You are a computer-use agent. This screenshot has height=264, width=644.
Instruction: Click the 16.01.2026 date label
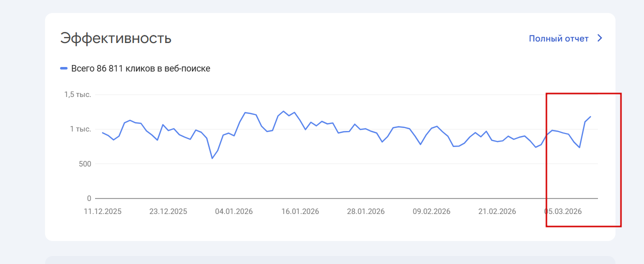click(x=300, y=211)
